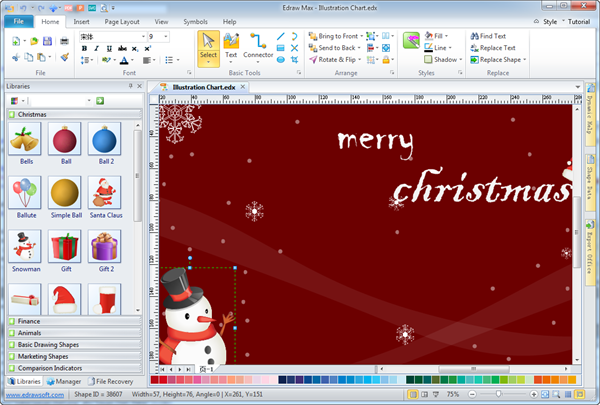Toggle Underline text formatting
This screenshot has height=405, width=600.
(x=109, y=49)
